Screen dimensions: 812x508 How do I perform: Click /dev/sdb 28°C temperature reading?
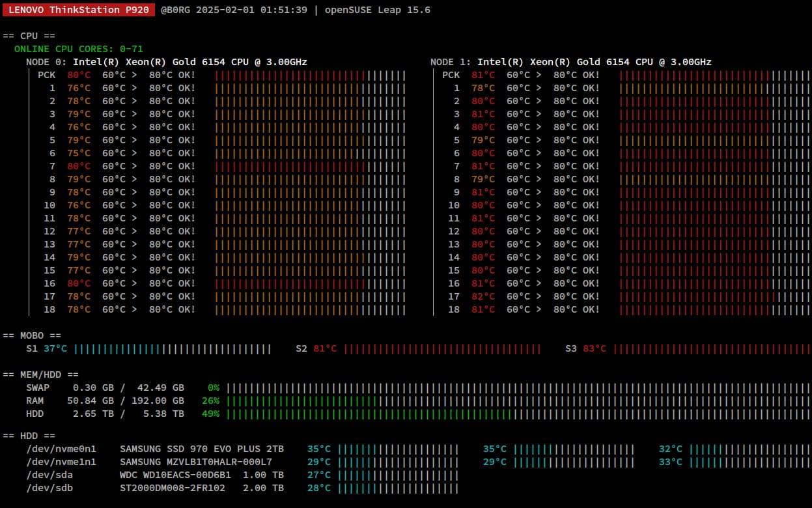click(319, 488)
